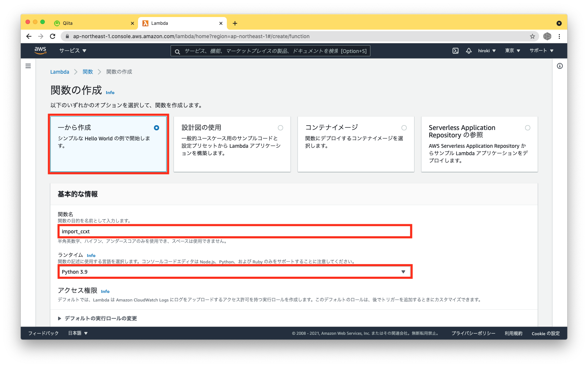This screenshot has width=588, height=367.
Task: Click the フィードバック footer button
Action: tap(43, 333)
